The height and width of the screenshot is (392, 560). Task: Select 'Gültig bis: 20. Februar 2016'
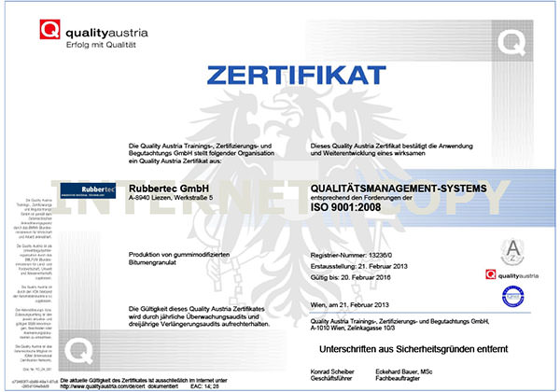tap(350, 277)
